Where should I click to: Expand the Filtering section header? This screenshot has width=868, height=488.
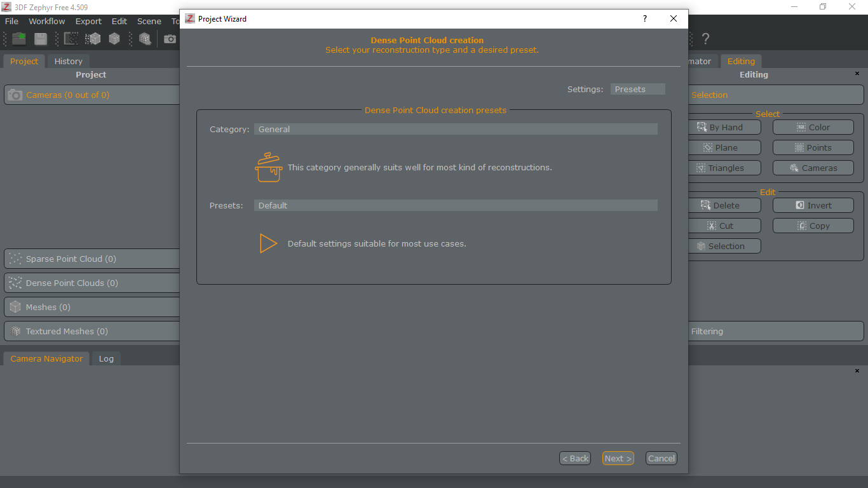click(x=776, y=331)
